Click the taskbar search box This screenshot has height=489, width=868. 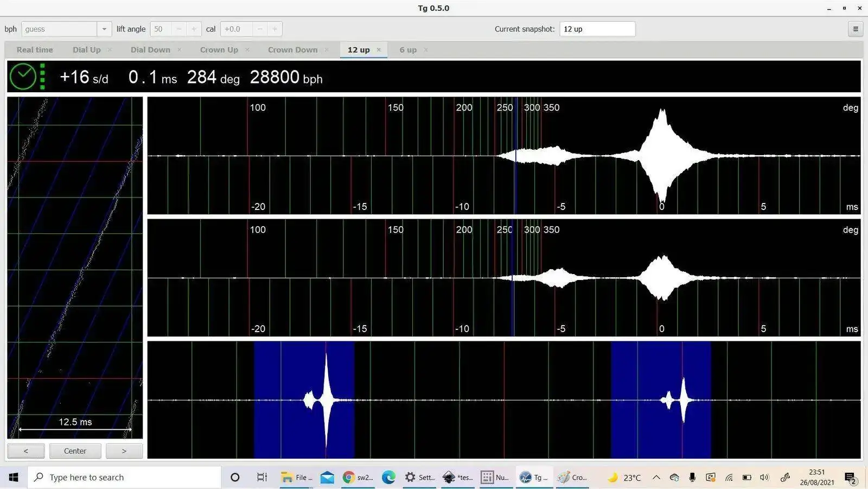tap(125, 478)
